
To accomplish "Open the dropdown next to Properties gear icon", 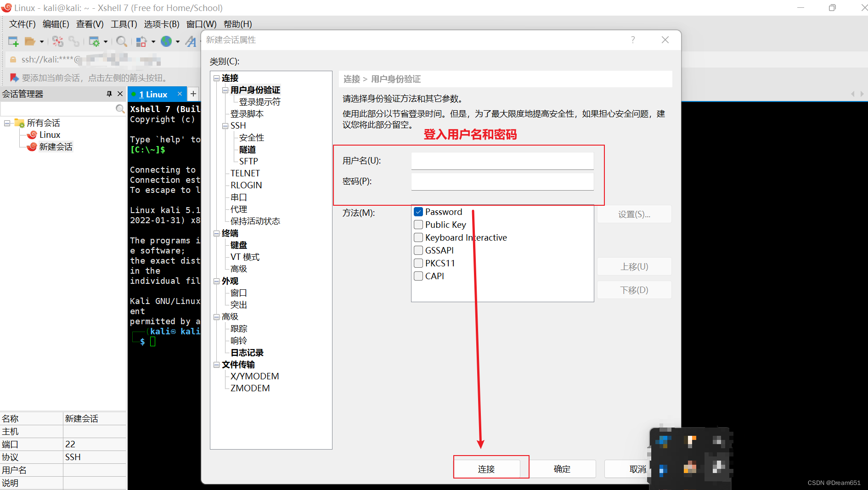I will coord(106,41).
